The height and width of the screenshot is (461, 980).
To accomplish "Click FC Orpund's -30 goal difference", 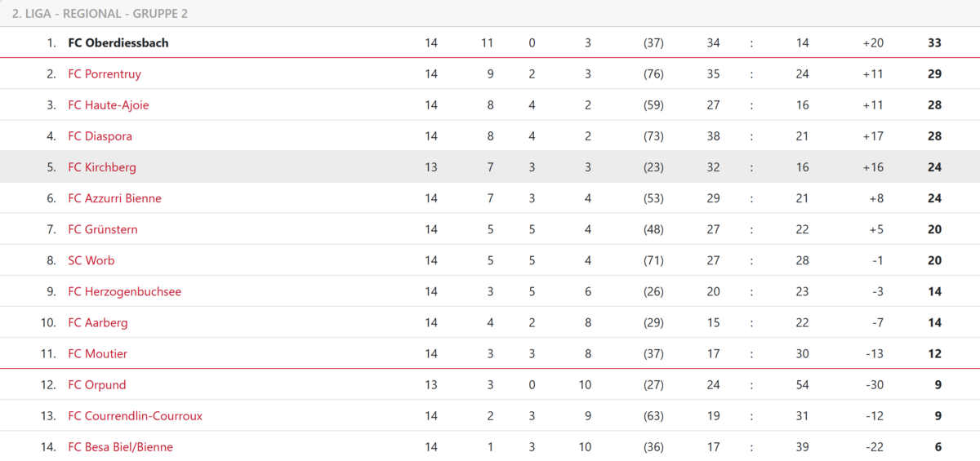I will click(873, 384).
